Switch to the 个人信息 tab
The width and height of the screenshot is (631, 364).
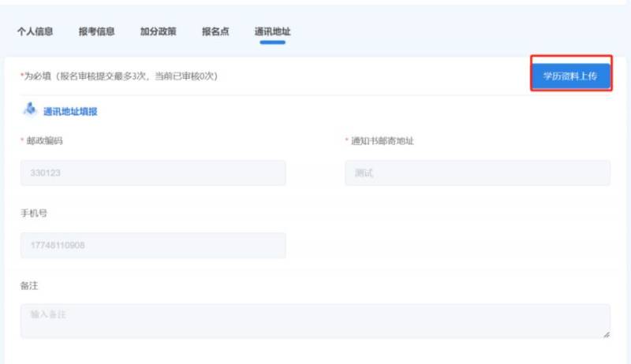click(35, 32)
